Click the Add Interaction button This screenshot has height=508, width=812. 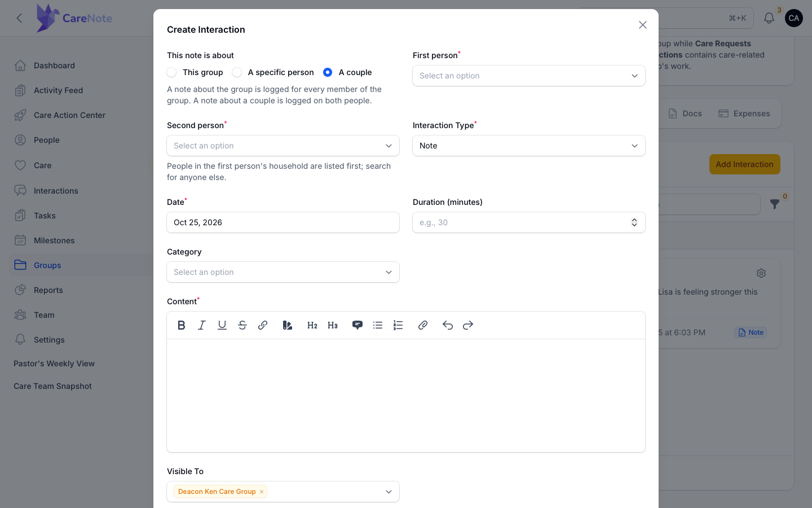pyautogui.click(x=745, y=164)
